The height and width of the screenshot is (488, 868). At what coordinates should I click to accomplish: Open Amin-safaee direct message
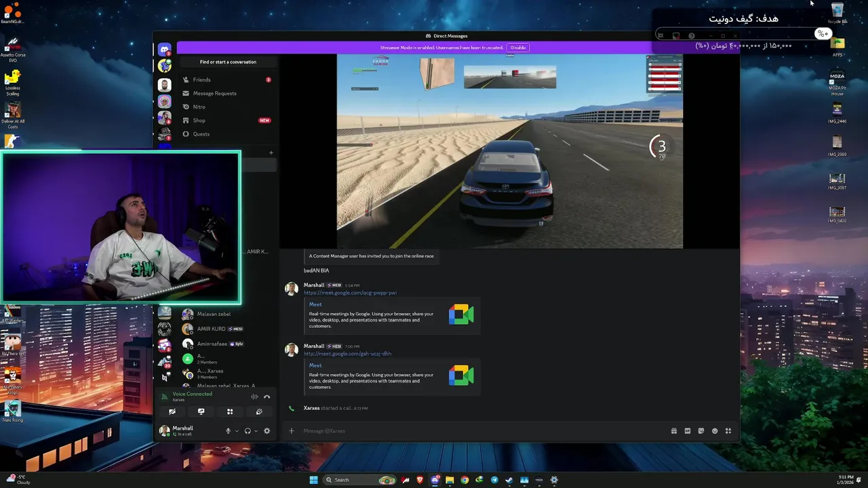click(x=227, y=344)
